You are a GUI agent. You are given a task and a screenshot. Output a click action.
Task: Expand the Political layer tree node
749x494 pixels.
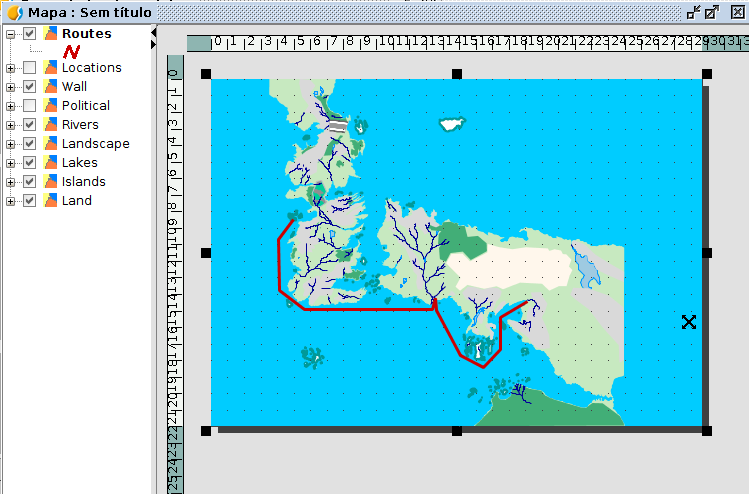click(11, 106)
